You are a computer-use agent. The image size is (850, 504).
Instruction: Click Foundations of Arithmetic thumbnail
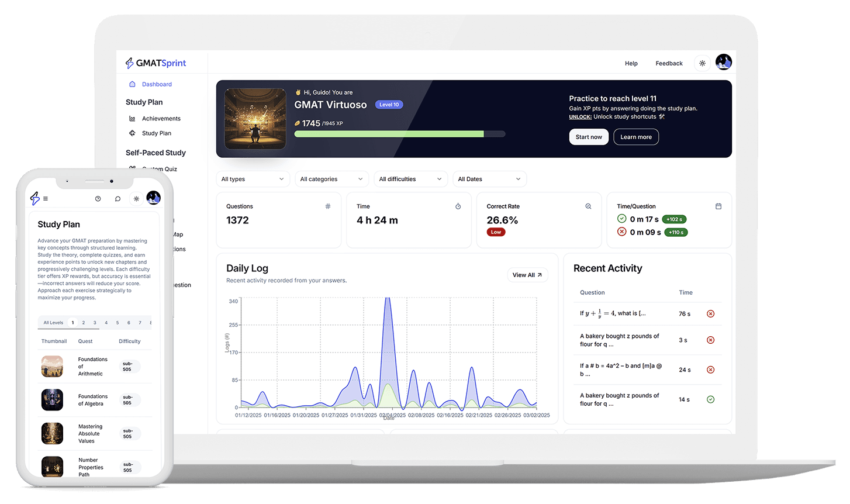click(x=52, y=367)
